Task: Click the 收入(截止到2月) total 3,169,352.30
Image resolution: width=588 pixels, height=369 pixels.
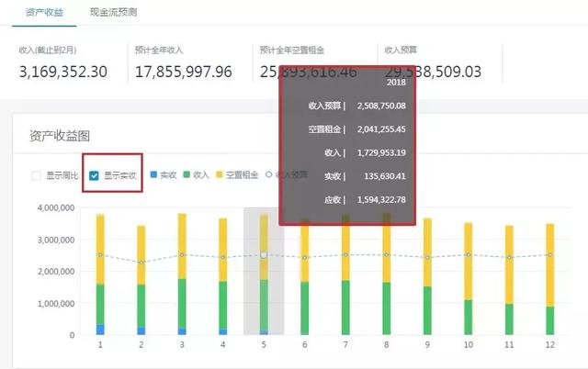Action: click(x=62, y=71)
